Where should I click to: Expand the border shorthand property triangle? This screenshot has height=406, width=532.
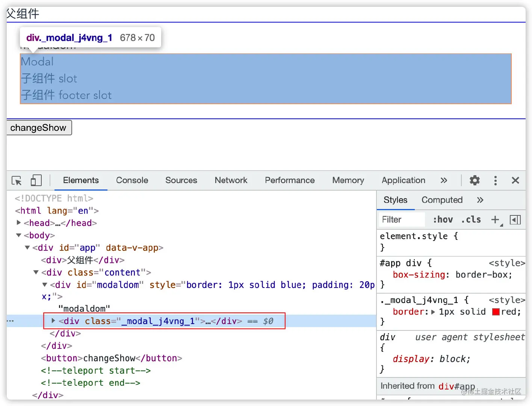click(x=433, y=312)
